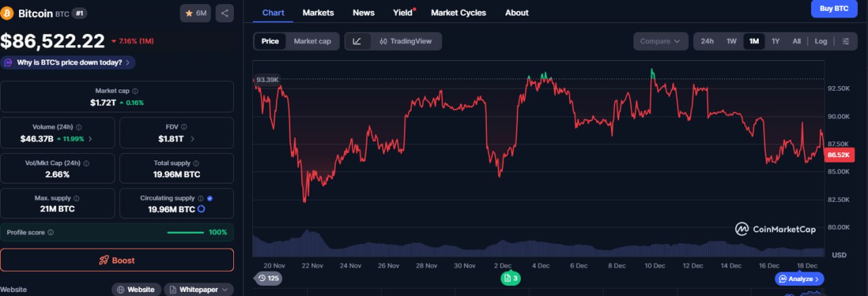Switch to line chart type icon
This screenshot has height=296, width=868.
[357, 41]
